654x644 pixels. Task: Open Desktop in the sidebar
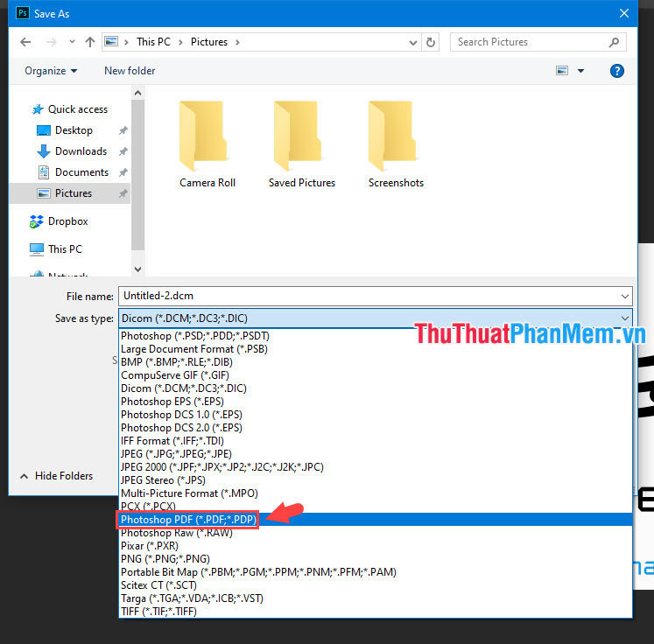coord(65,130)
